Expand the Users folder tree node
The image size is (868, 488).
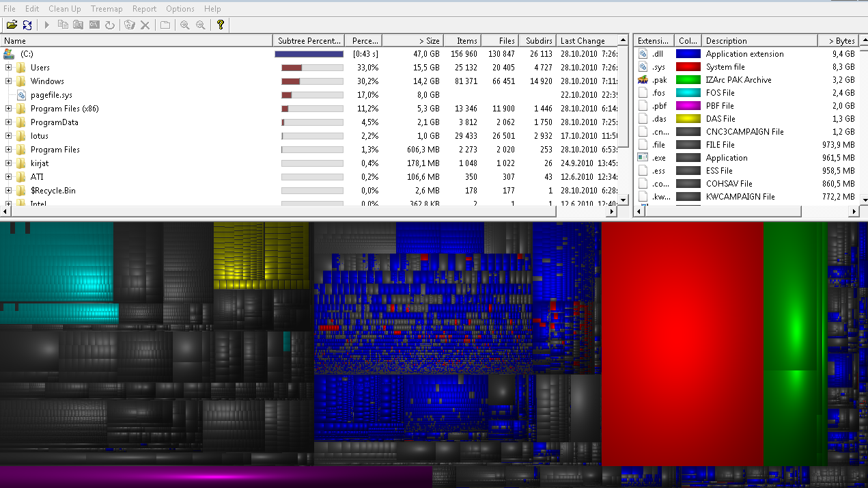[8, 68]
